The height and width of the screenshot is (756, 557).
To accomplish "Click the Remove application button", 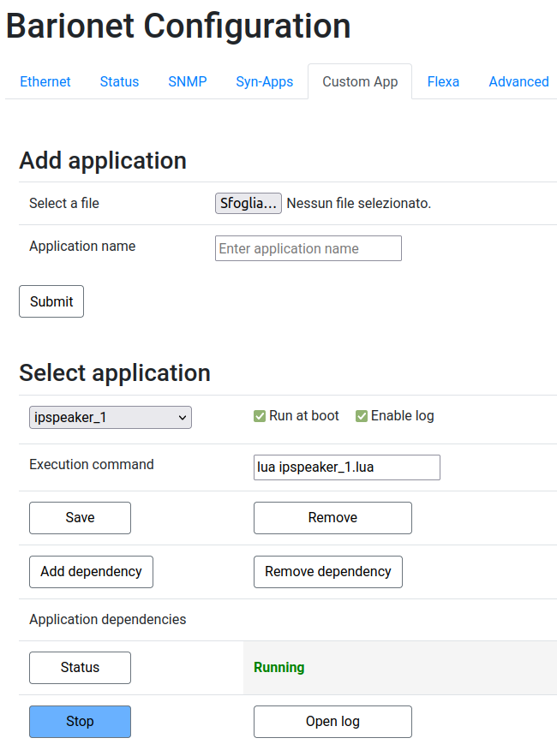I will tap(332, 518).
